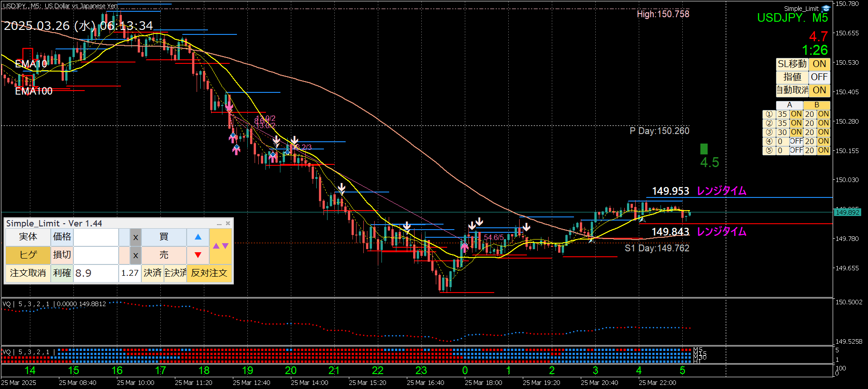Clear the 損切 field with its x
Screen dimensions: 868x389
click(x=135, y=255)
